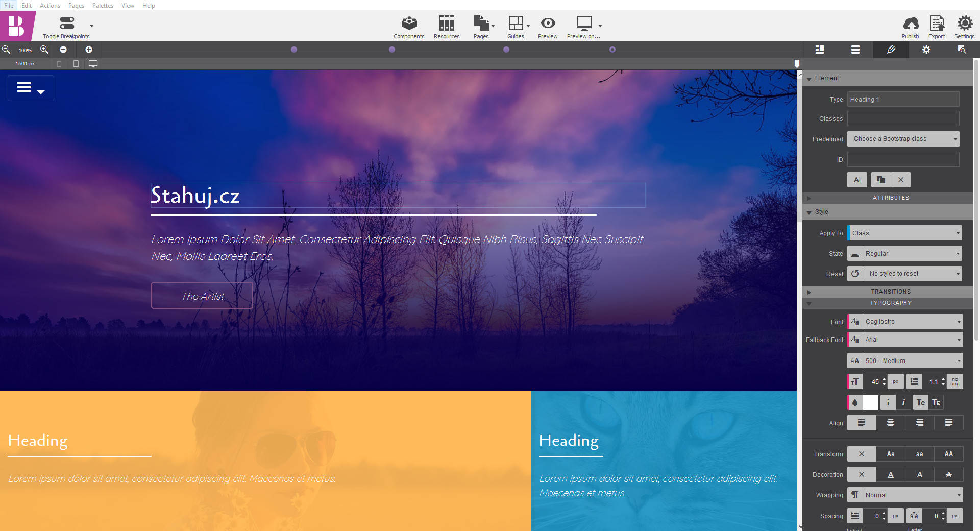Open Toggle Breakpoints dropdown arrow
Image resolution: width=980 pixels, height=531 pixels.
[92, 26]
